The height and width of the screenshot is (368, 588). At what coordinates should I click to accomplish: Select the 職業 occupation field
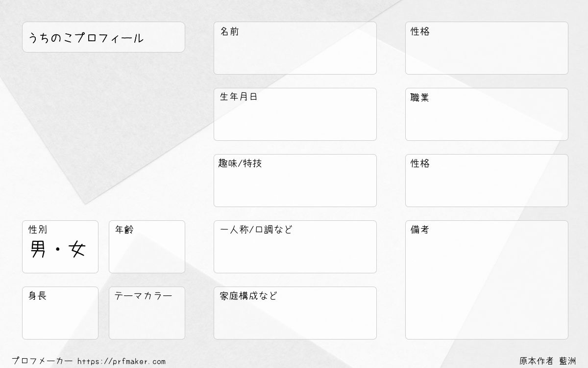(487, 114)
